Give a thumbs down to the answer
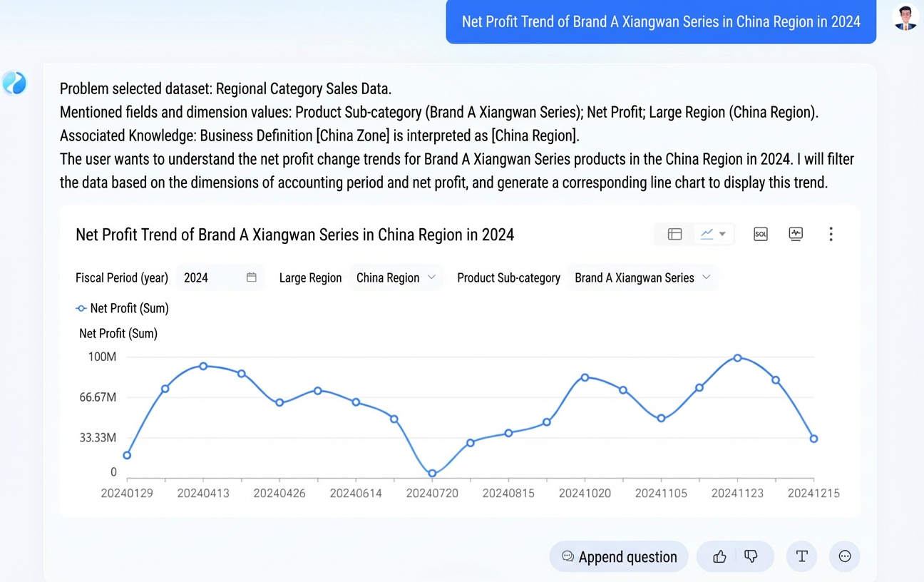The height and width of the screenshot is (582, 924). click(x=751, y=556)
